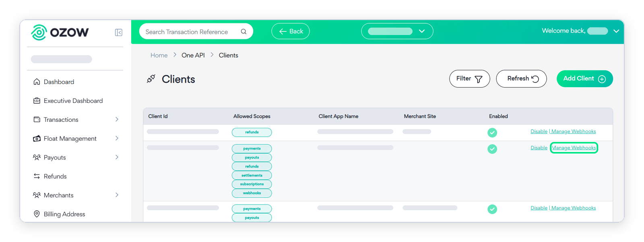The image size is (644, 242).
Task: Click the settlements scope tag
Action: (252, 175)
